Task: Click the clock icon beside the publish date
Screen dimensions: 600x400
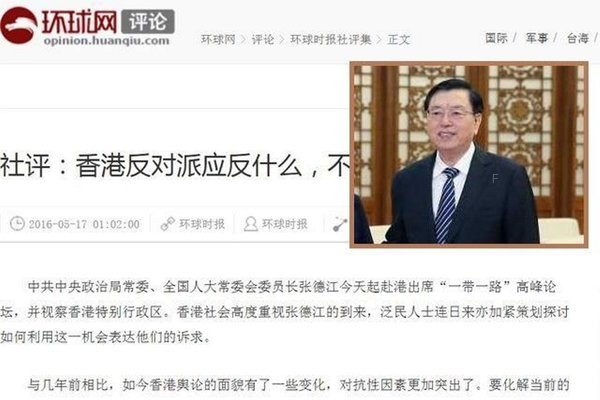Action: coord(17,224)
